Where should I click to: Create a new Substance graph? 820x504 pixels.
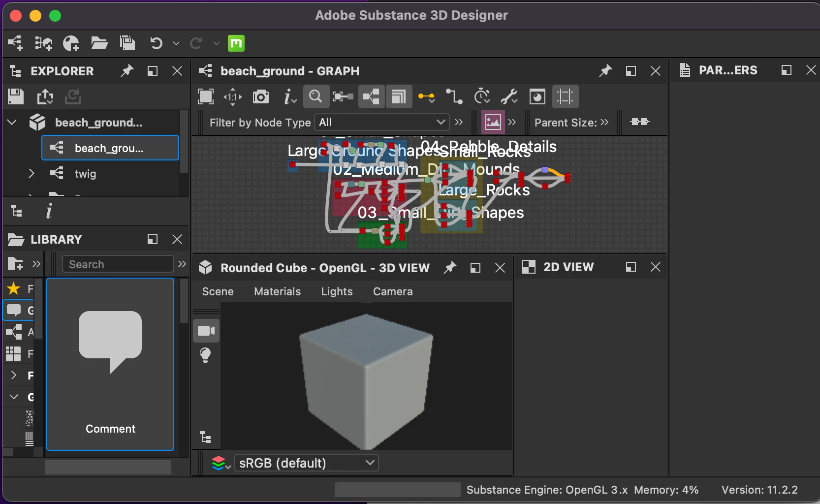click(15, 43)
